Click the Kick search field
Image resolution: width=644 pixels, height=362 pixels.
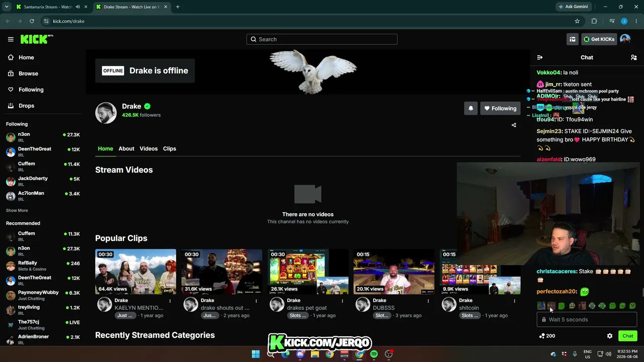pyautogui.click(x=322, y=39)
